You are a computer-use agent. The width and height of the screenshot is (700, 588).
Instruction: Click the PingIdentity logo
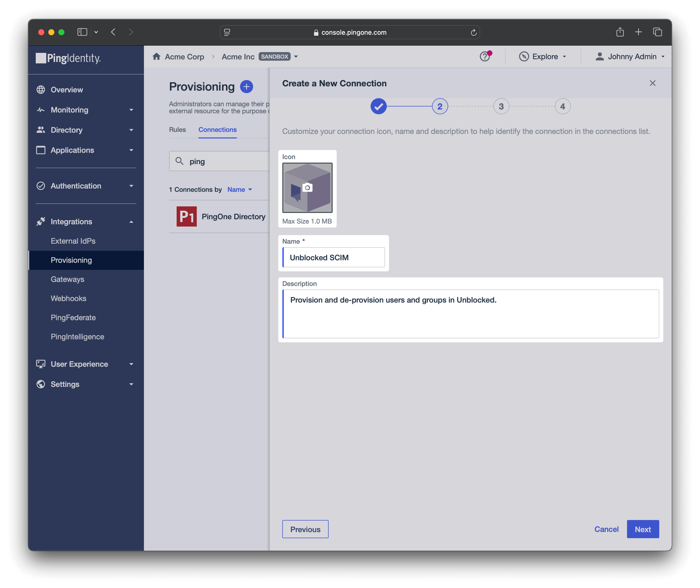tap(68, 58)
